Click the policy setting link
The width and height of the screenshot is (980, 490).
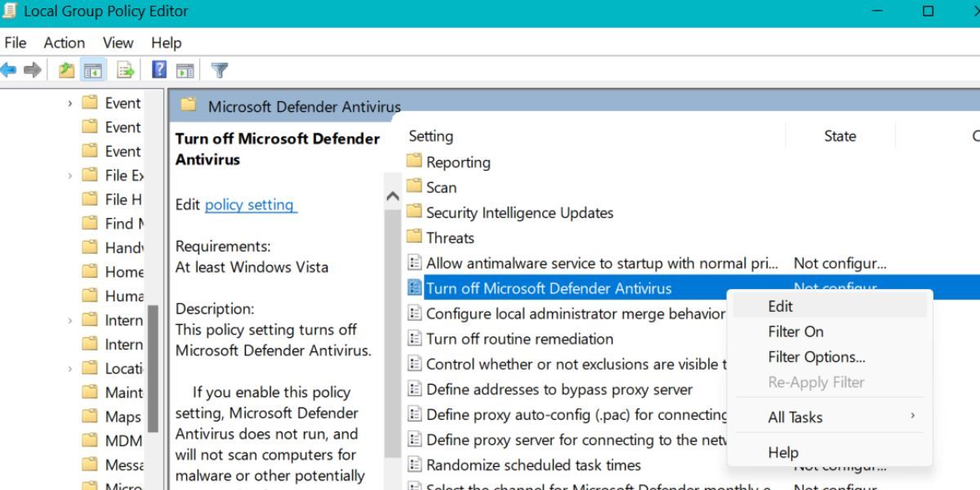250,204
